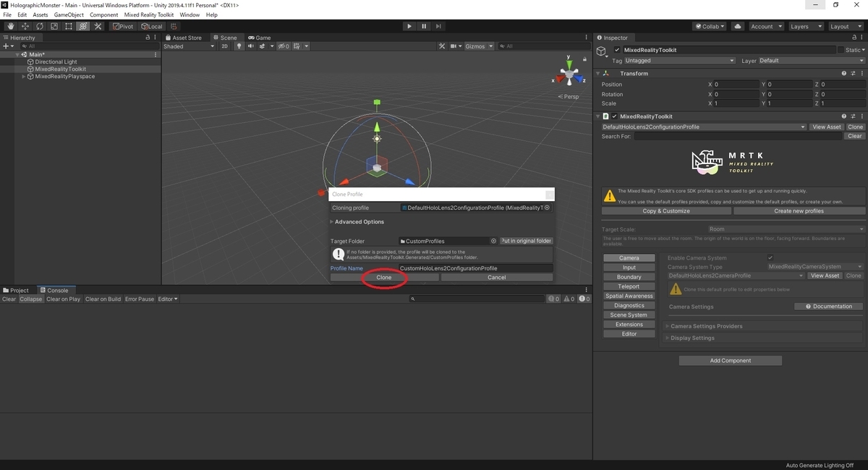Click the Add Component button
868x470 pixels.
coord(731,360)
